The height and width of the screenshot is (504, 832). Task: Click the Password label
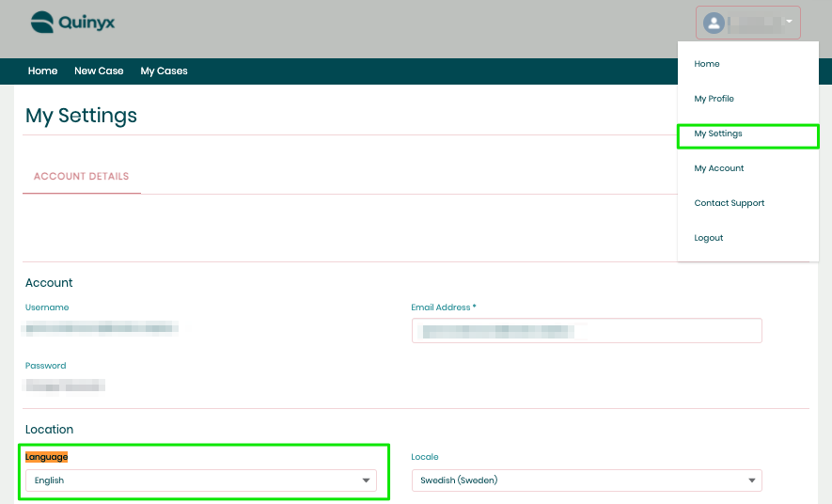click(x=46, y=366)
